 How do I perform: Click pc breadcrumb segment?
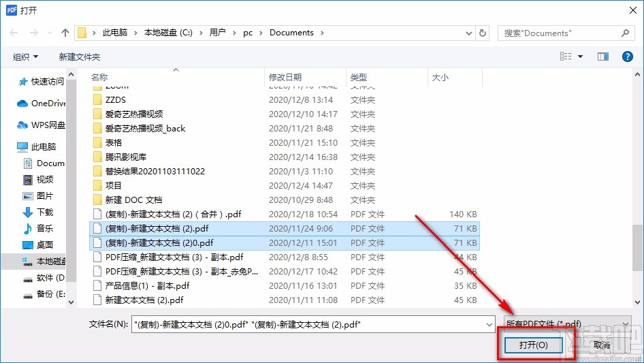[x=248, y=33]
